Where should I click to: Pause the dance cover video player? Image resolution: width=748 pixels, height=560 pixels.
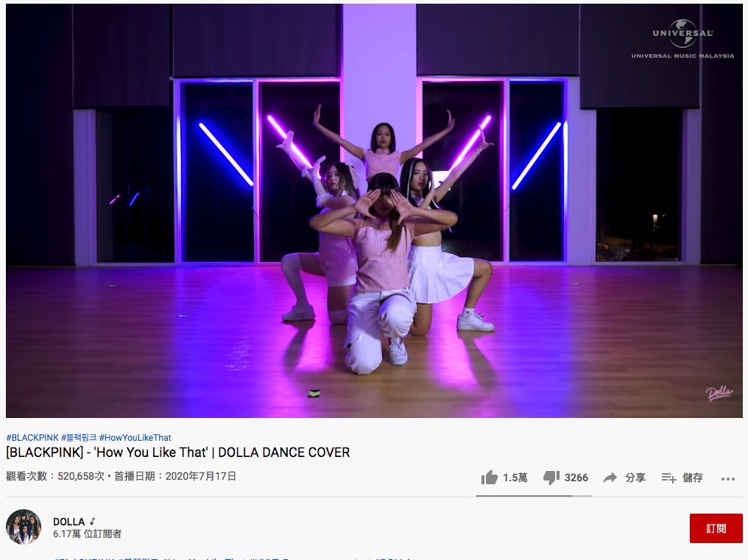(374, 210)
